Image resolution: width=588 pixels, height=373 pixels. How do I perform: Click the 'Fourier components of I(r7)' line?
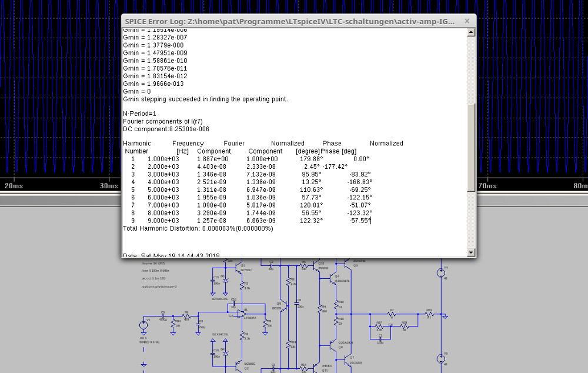pyautogui.click(x=163, y=121)
